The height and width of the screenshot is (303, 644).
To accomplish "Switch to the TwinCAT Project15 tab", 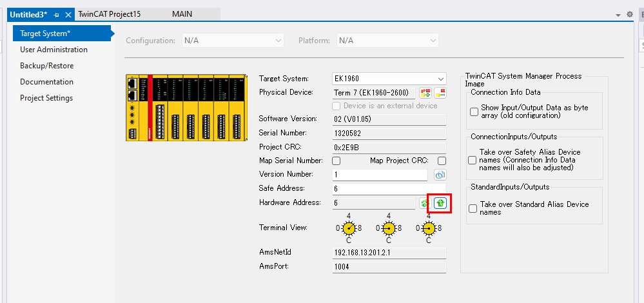I will 110,14.
